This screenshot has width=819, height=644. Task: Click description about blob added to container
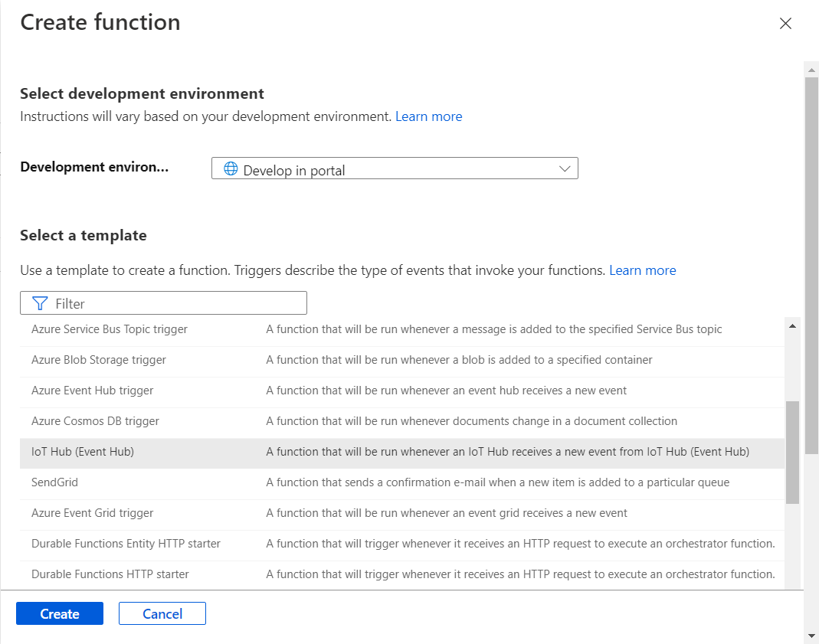pos(459,360)
